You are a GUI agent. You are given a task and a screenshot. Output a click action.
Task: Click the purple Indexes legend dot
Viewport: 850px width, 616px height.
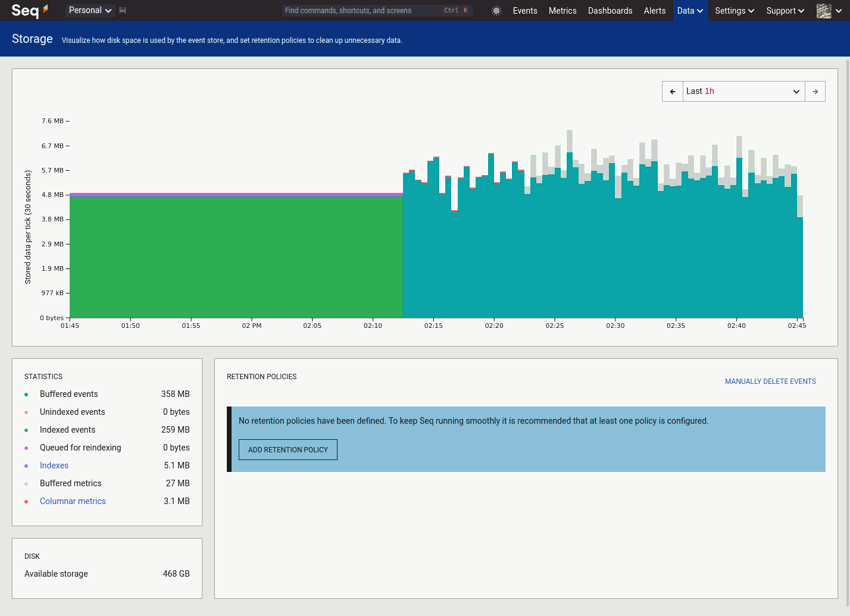[26, 466]
